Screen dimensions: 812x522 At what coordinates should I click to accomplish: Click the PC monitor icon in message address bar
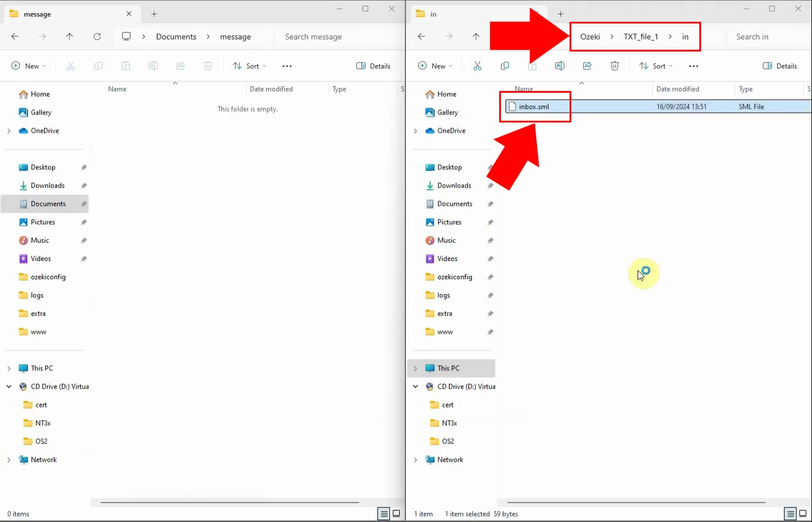pos(126,37)
